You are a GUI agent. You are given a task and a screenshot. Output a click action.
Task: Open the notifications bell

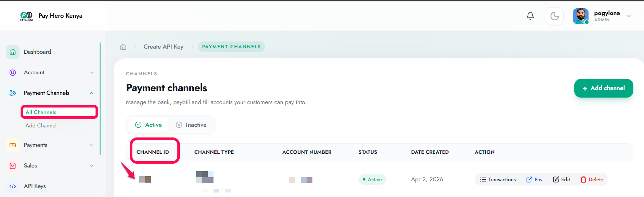point(530,16)
